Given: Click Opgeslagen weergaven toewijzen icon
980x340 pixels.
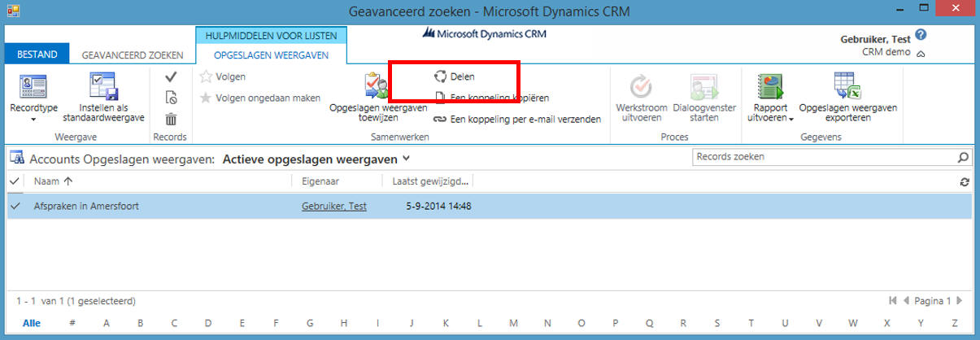Looking at the screenshot, I should tap(378, 87).
